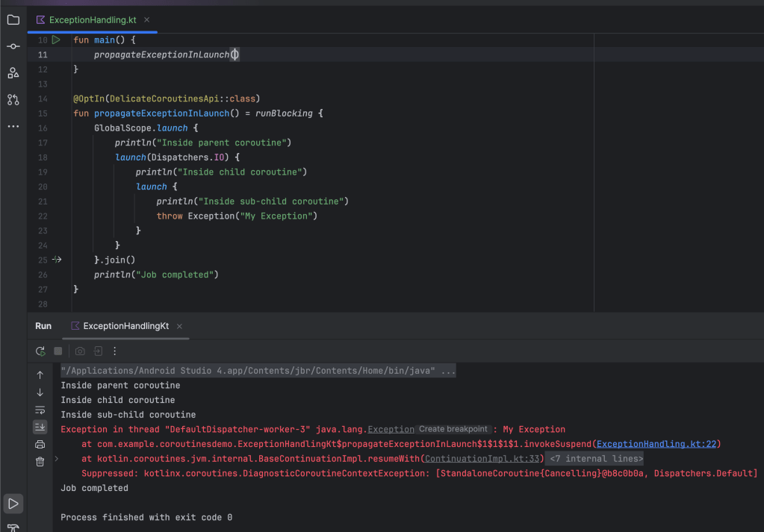Screen dimensions: 764x532
Task: Open the Pull Requests tool window
Action: coord(13,99)
